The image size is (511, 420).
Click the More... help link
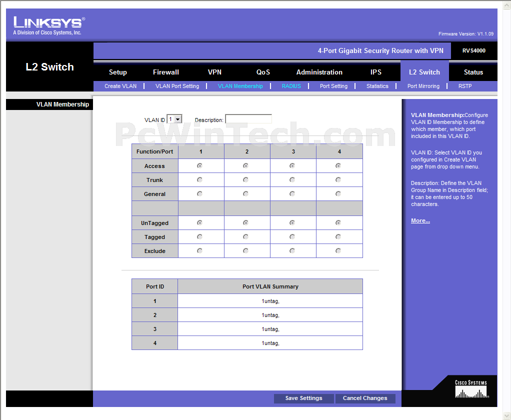point(420,221)
